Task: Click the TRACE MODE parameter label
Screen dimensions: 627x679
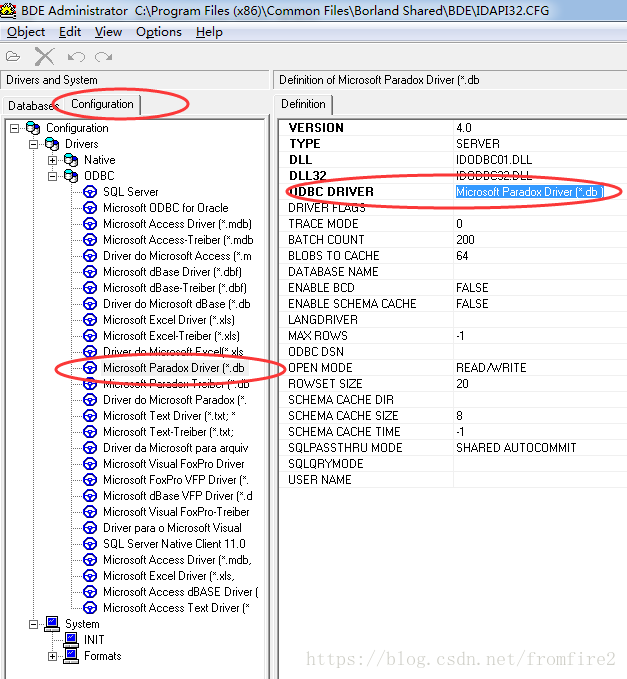Action: pyautogui.click(x=323, y=224)
